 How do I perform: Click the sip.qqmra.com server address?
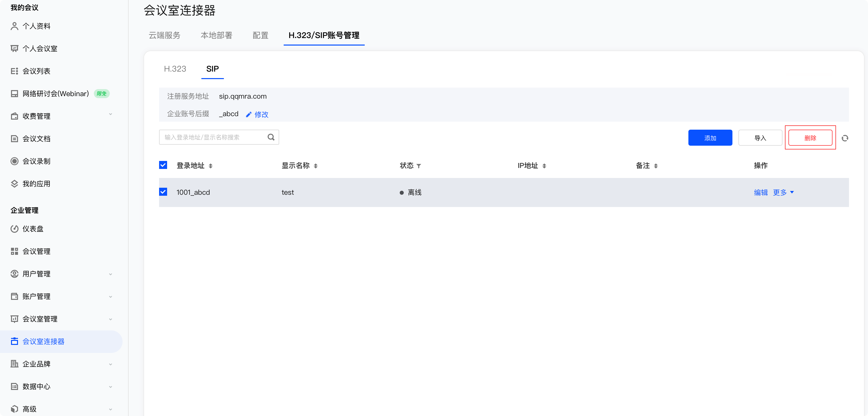pyautogui.click(x=243, y=96)
